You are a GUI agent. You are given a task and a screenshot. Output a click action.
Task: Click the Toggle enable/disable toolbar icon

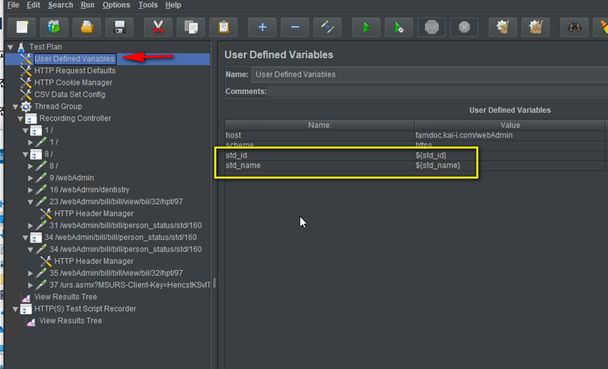click(x=327, y=27)
